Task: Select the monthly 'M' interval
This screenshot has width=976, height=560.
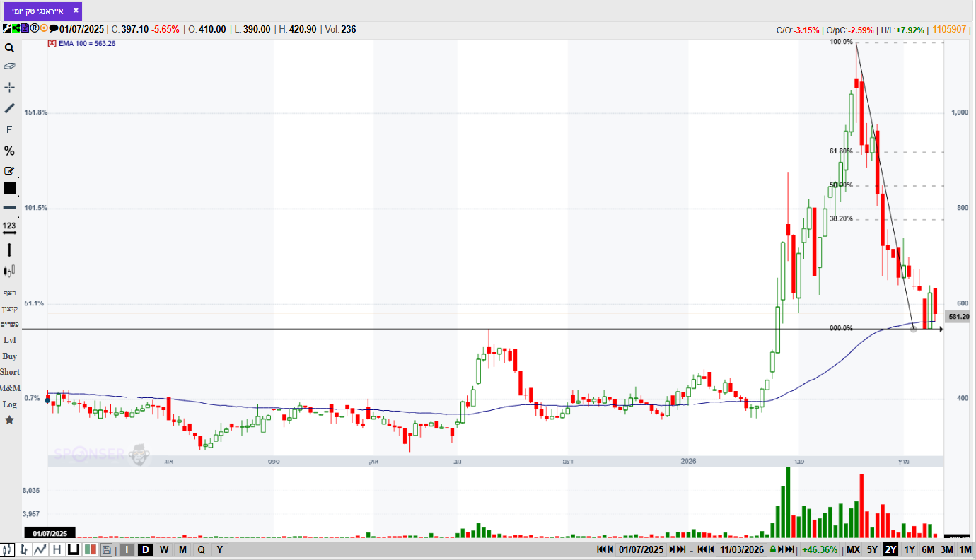Action: (182, 549)
